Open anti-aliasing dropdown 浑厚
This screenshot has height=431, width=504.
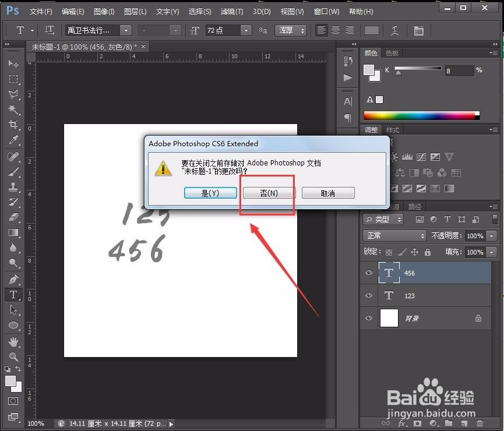pos(291,30)
